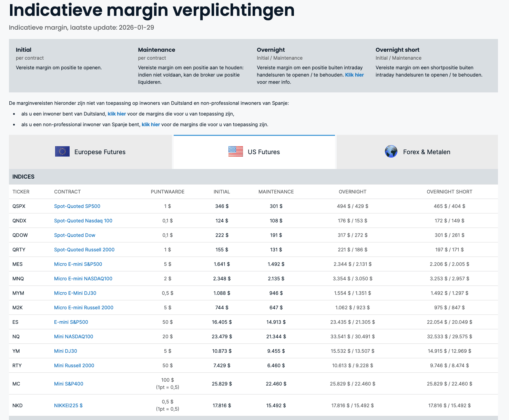Viewport: 509px width, 420px height.
Task: Click the INDICES section heading
Action: click(23, 177)
